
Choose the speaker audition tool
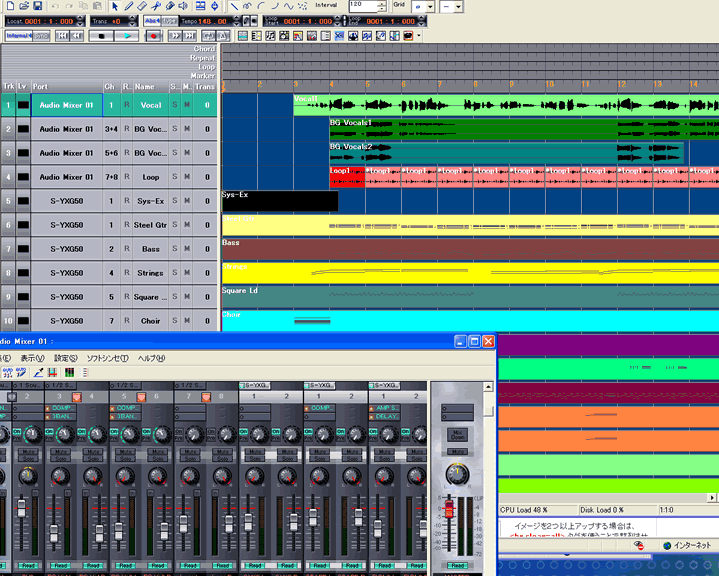pyautogui.click(x=183, y=6)
